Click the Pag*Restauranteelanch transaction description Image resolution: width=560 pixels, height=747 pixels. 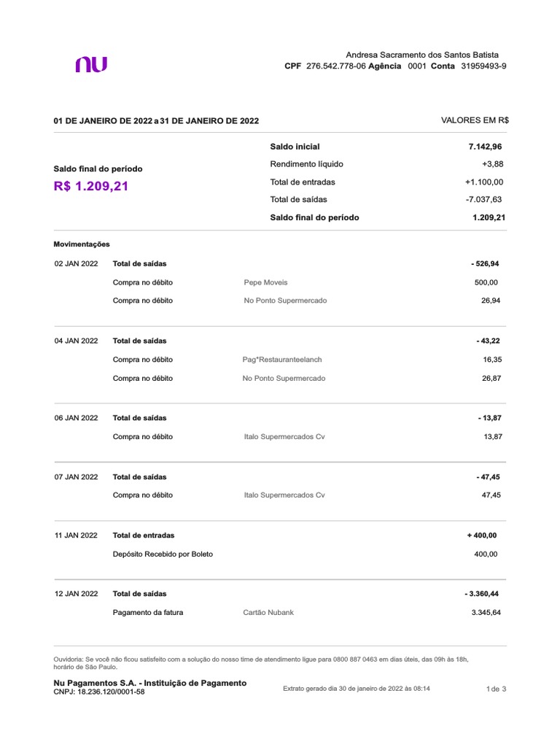(282, 360)
